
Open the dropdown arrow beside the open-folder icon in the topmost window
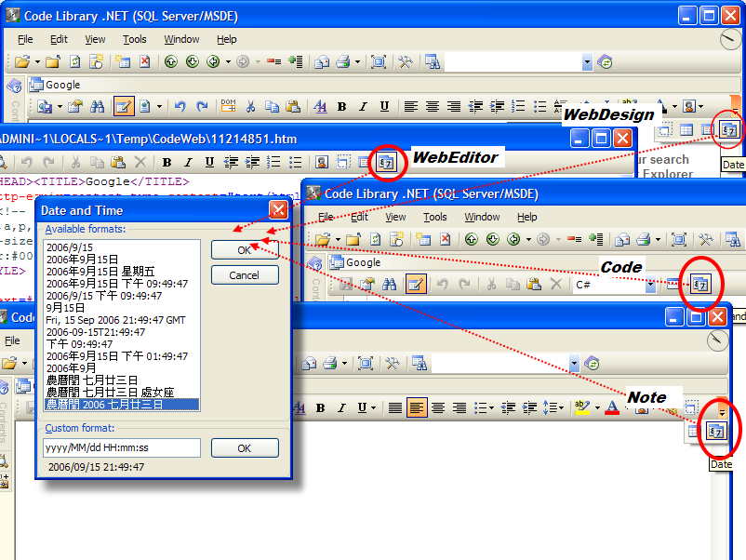tap(37, 61)
